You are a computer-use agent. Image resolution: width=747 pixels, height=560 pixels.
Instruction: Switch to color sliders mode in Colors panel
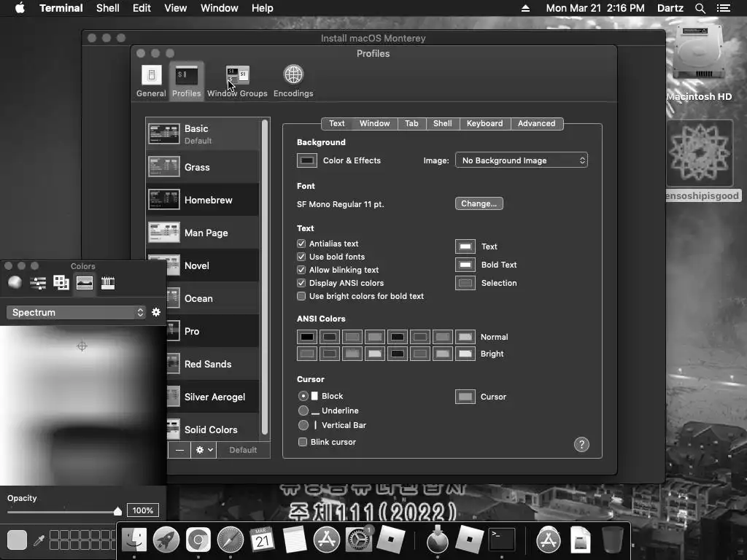(x=38, y=283)
